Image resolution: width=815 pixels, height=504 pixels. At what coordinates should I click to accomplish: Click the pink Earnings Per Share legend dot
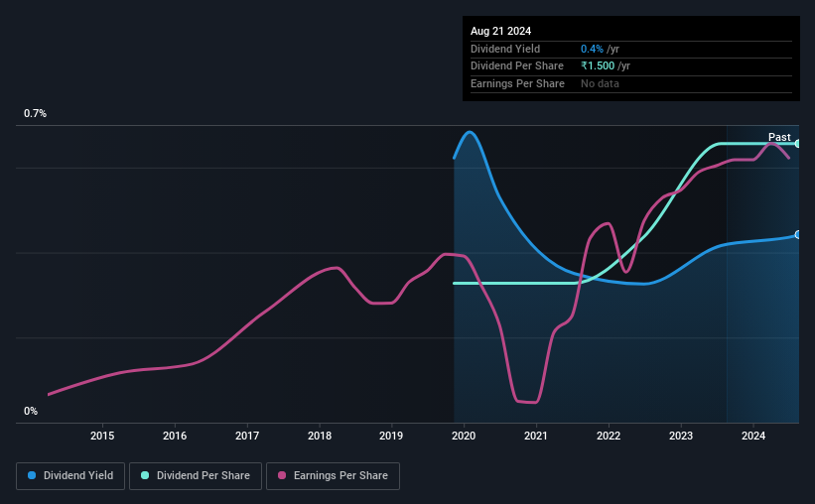pos(282,476)
